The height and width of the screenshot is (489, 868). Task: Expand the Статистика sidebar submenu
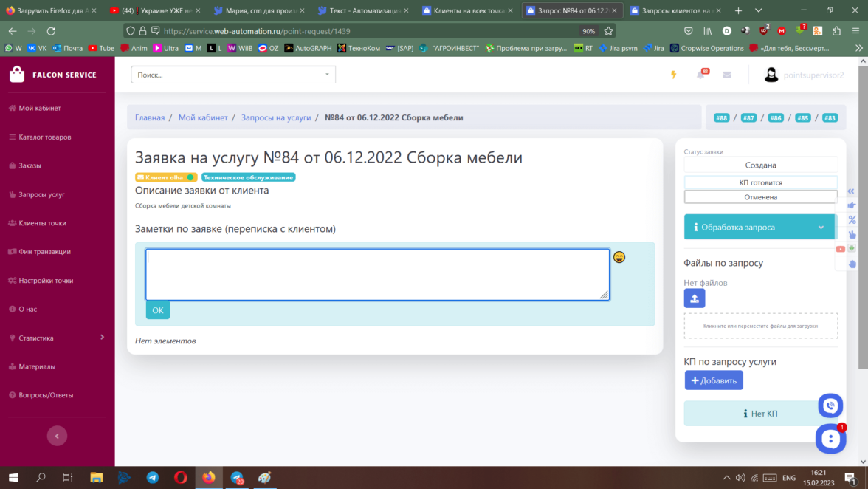tap(57, 338)
